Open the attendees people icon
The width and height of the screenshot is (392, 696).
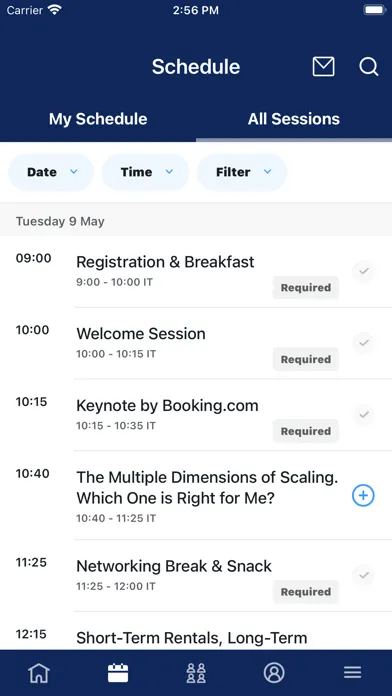[196, 672]
